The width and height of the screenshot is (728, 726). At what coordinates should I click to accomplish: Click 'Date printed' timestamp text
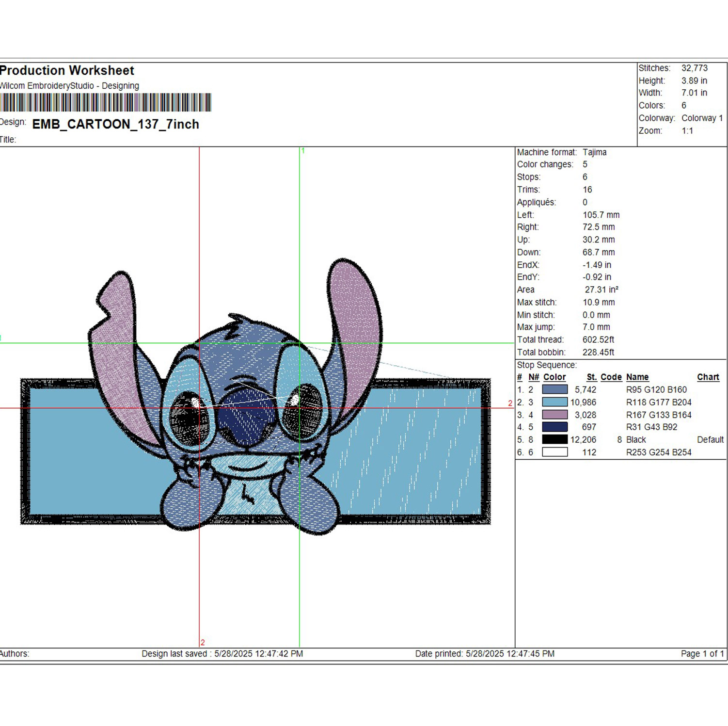pyautogui.click(x=485, y=654)
